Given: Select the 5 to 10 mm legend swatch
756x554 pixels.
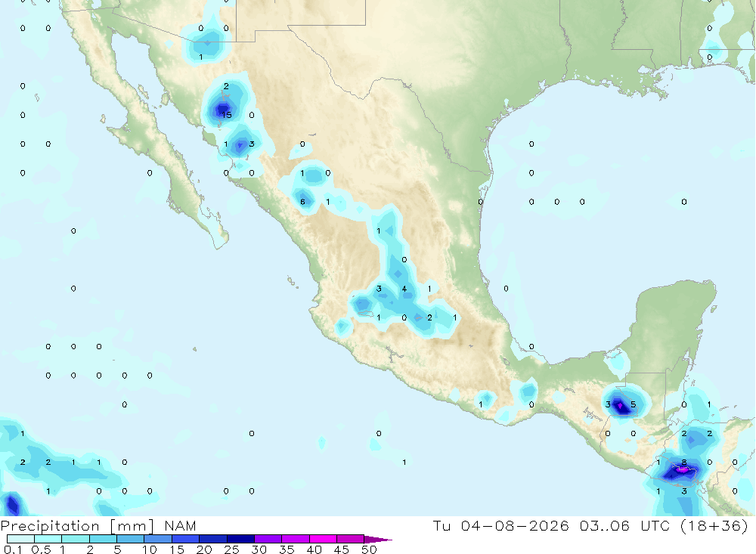Looking at the screenshot, I should [x=131, y=539].
